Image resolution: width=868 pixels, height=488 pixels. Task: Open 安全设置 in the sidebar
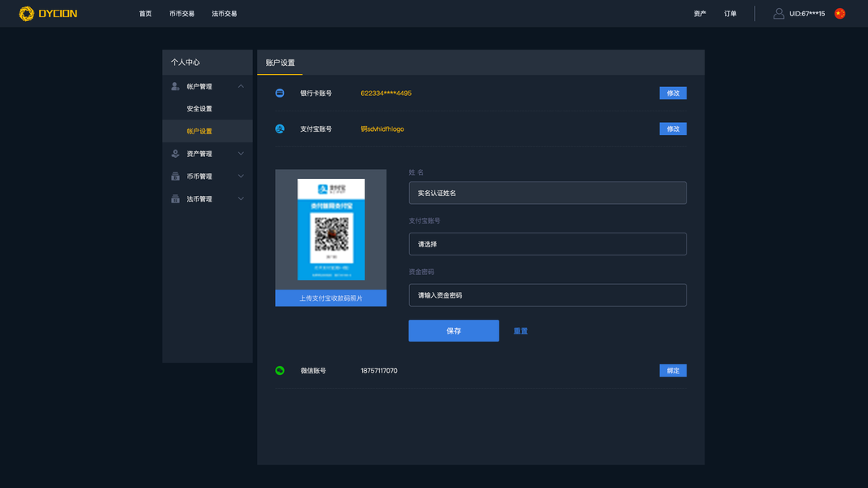pyautogui.click(x=199, y=109)
